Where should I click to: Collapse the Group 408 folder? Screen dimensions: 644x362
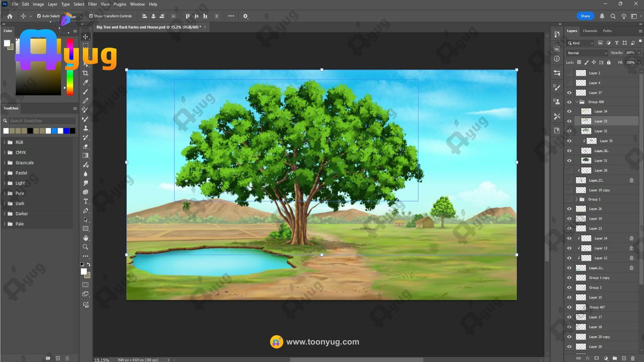pyautogui.click(x=577, y=102)
